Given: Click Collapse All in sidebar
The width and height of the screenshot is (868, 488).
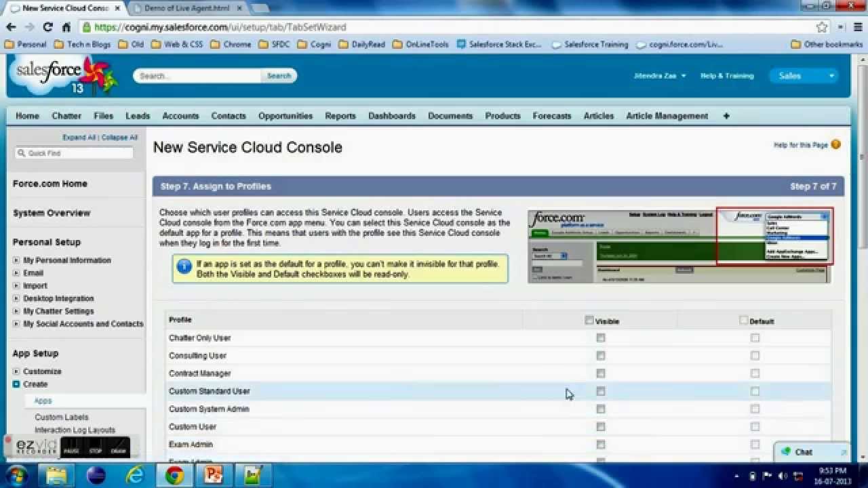Looking at the screenshot, I should click(x=119, y=138).
